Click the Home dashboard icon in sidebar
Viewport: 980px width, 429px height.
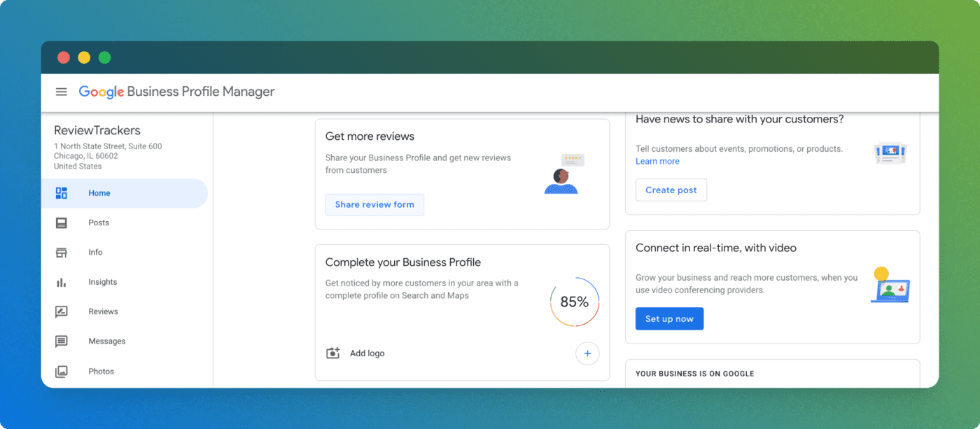(62, 193)
